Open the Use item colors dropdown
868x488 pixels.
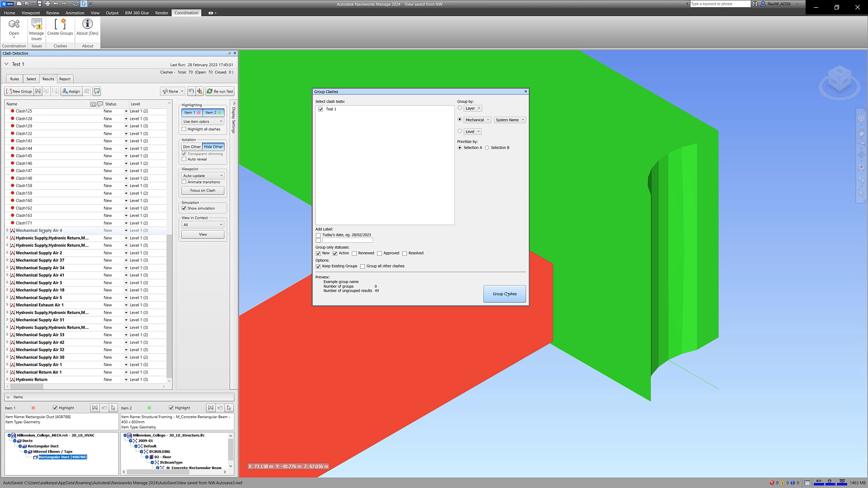203,122
